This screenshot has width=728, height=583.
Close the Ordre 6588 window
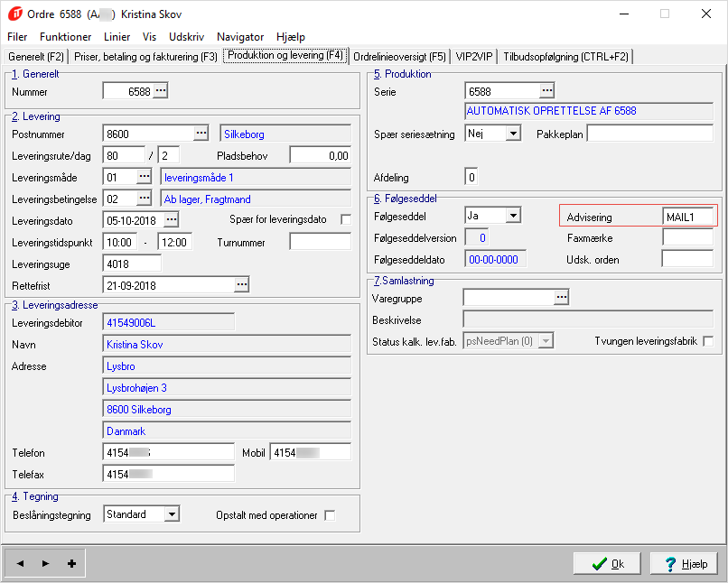[x=706, y=14]
